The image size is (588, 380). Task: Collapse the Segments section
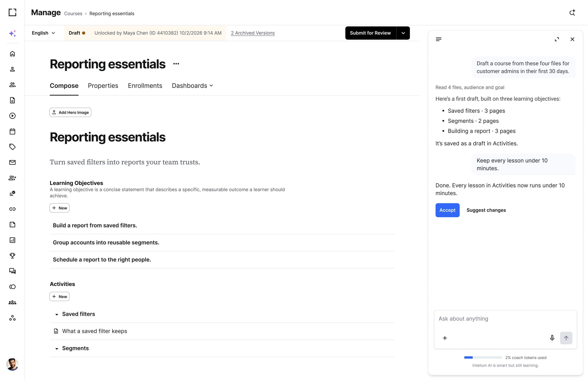57,348
